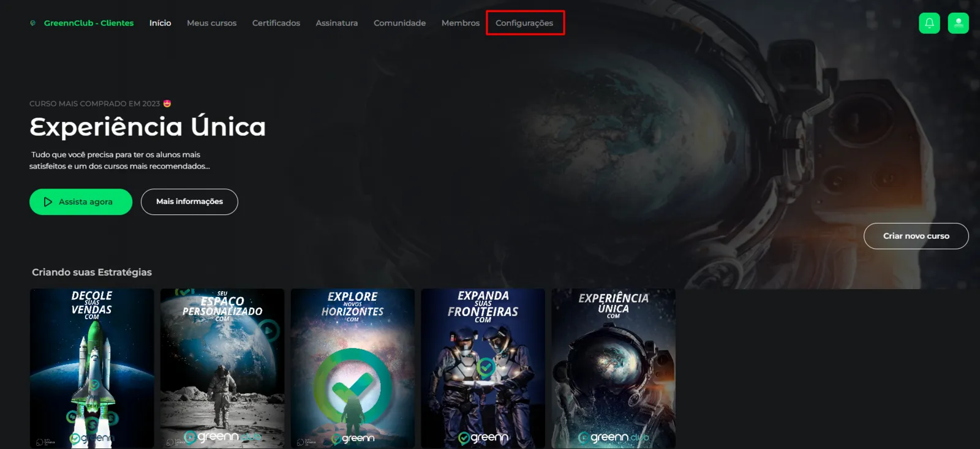Image resolution: width=980 pixels, height=449 pixels.
Task: Open the Membros menu item
Action: click(x=461, y=23)
